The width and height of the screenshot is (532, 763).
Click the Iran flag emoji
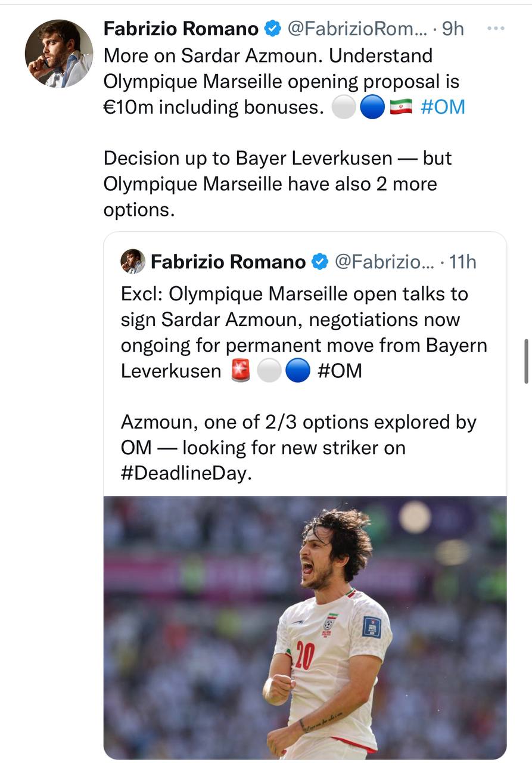(x=402, y=107)
